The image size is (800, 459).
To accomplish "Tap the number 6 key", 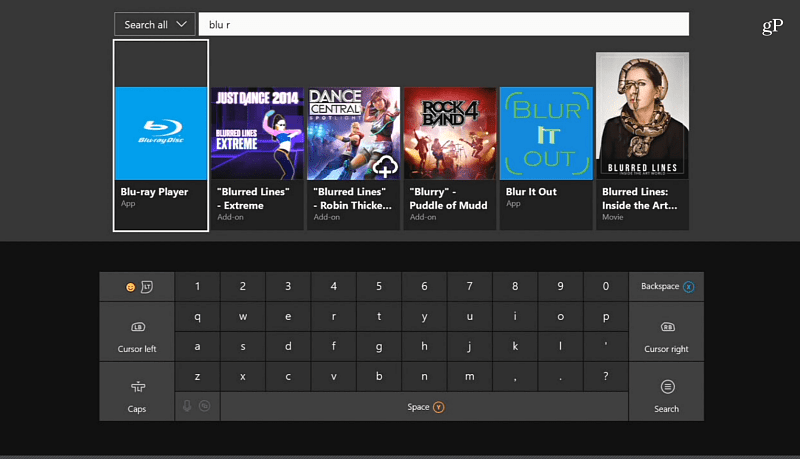I will [424, 287].
